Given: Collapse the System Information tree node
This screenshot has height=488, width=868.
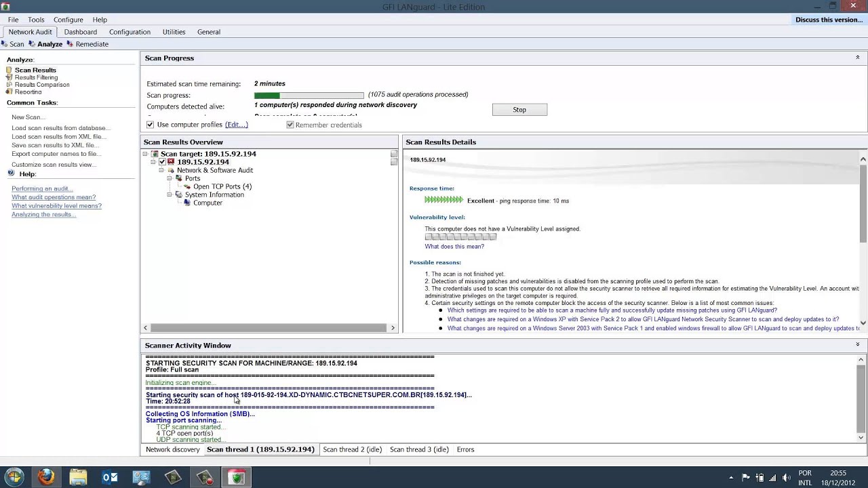Looking at the screenshot, I should click(x=170, y=195).
